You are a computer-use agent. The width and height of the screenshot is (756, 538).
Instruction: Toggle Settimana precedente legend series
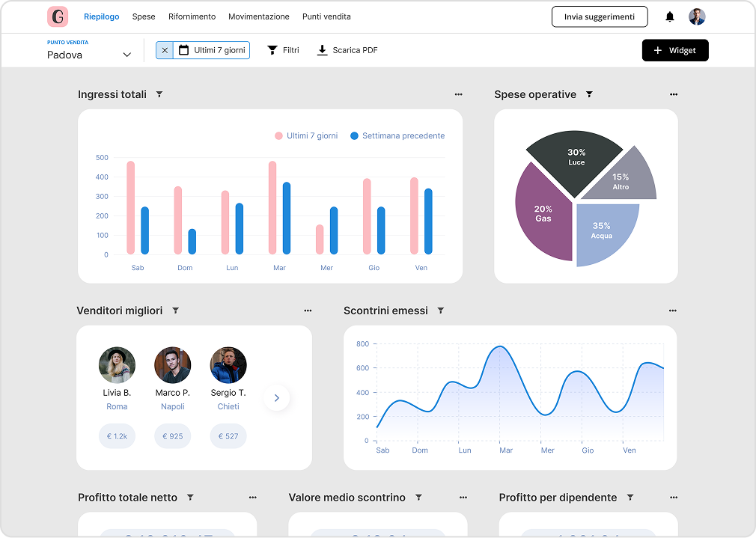[397, 136]
